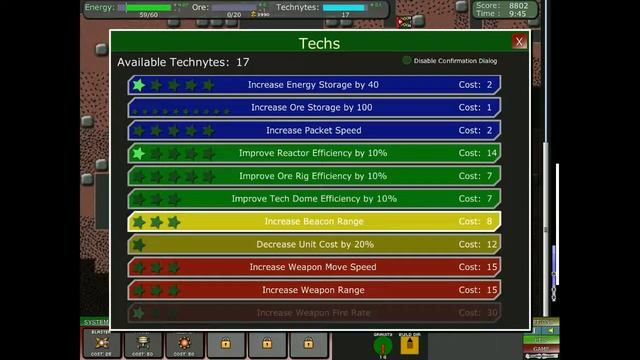640x360 pixels.
Task: Toggle Disable Confirmation Dialog checkbox
Action: [407, 60]
